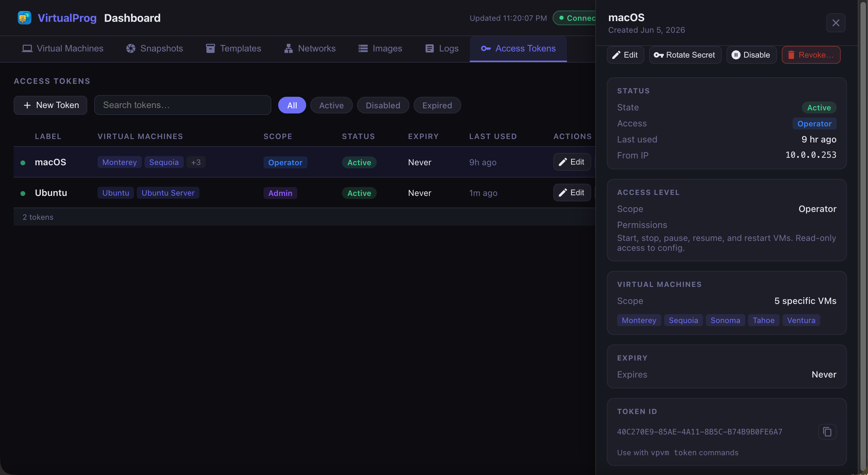
Task: Click the 2 tokens footer count
Action: click(x=38, y=217)
